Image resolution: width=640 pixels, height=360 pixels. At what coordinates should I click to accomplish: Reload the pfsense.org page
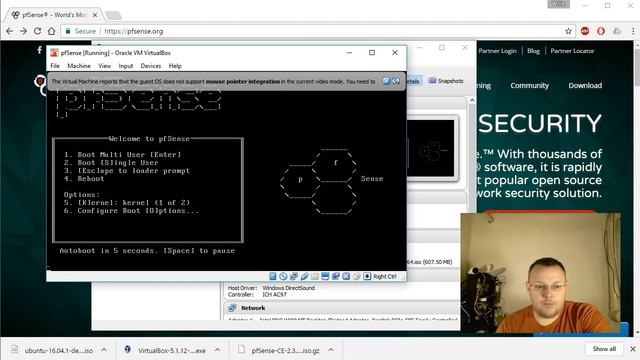37,31
